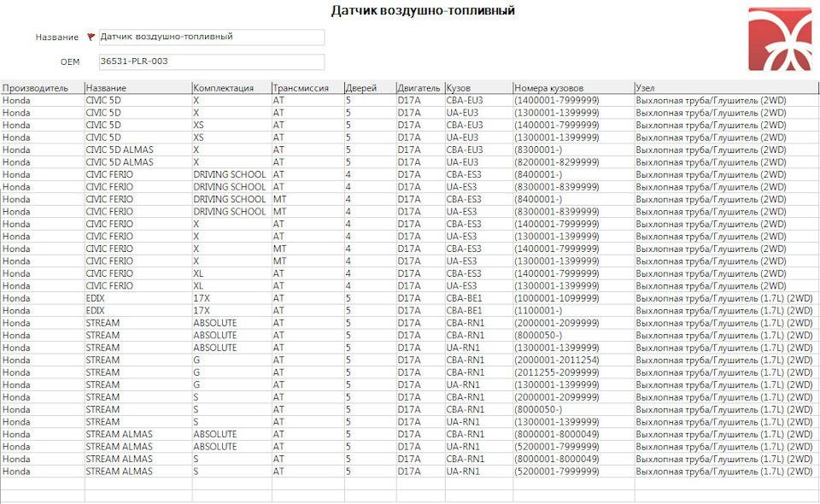Image resolution: width=820 pixels, height=504 pixels.
Task: Click the OEM field label
Action: point(70,62)
